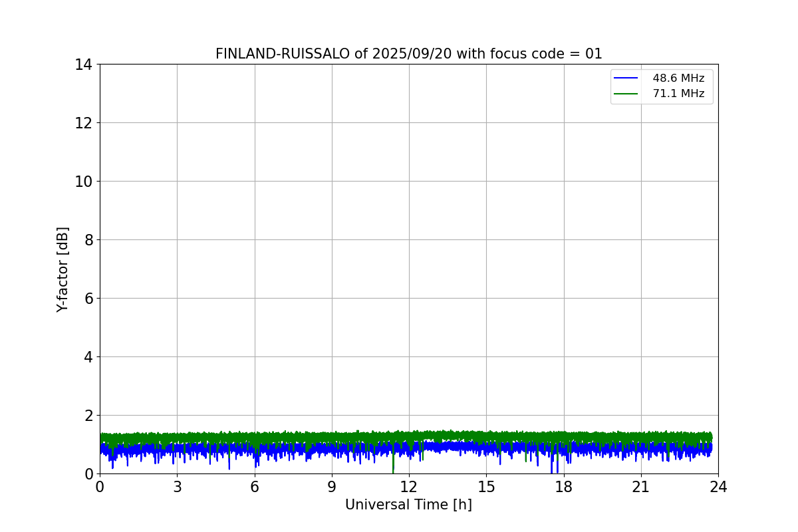
Task: Click y-axis tick label 12
Action: click(84, 123)
